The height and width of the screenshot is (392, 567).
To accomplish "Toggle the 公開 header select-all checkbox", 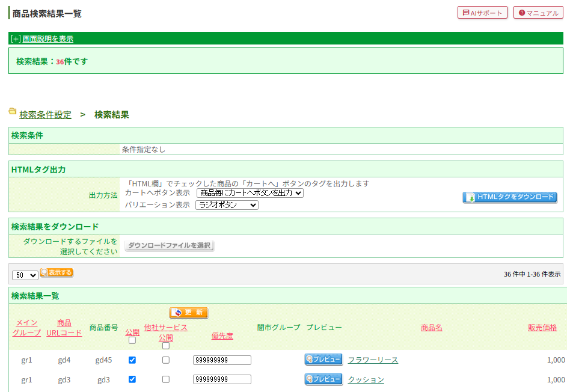I will 132,340.
